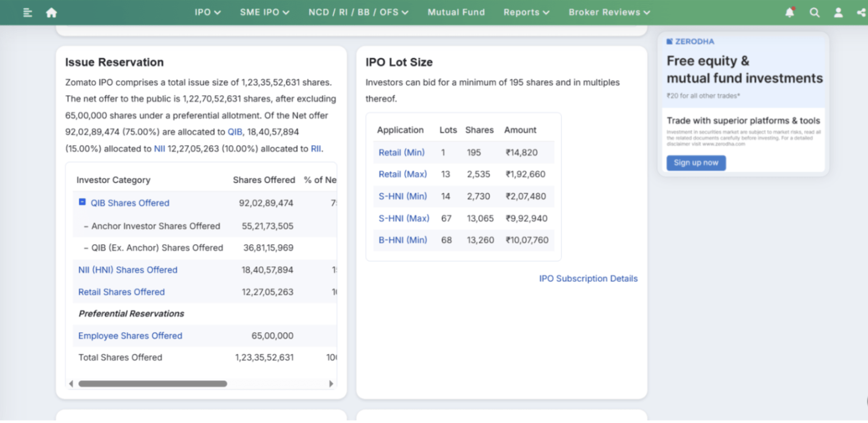Go to home via house icon

tap(52, 12)
